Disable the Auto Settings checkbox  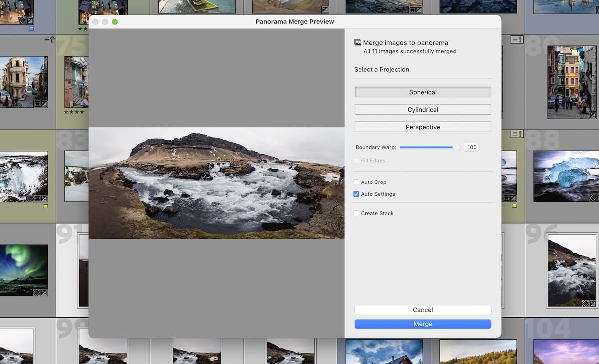[356, 194]
